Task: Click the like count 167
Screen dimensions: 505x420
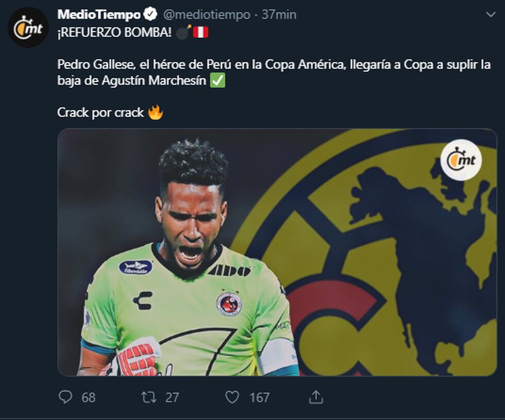Action: click(x=259, y=397)
